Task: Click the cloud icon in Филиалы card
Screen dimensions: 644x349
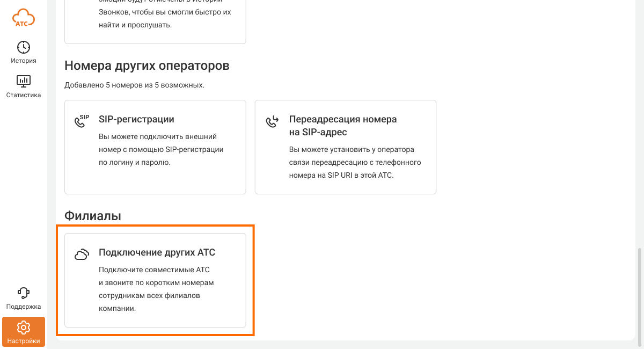Action: click(x=82, y=255)
